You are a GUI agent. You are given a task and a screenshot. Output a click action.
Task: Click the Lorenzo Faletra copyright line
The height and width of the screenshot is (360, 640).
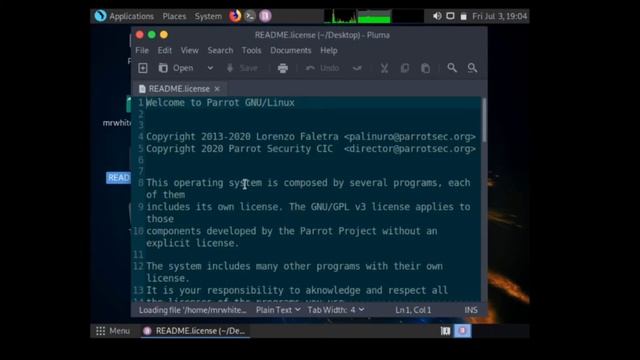click(x=311, y=137)
